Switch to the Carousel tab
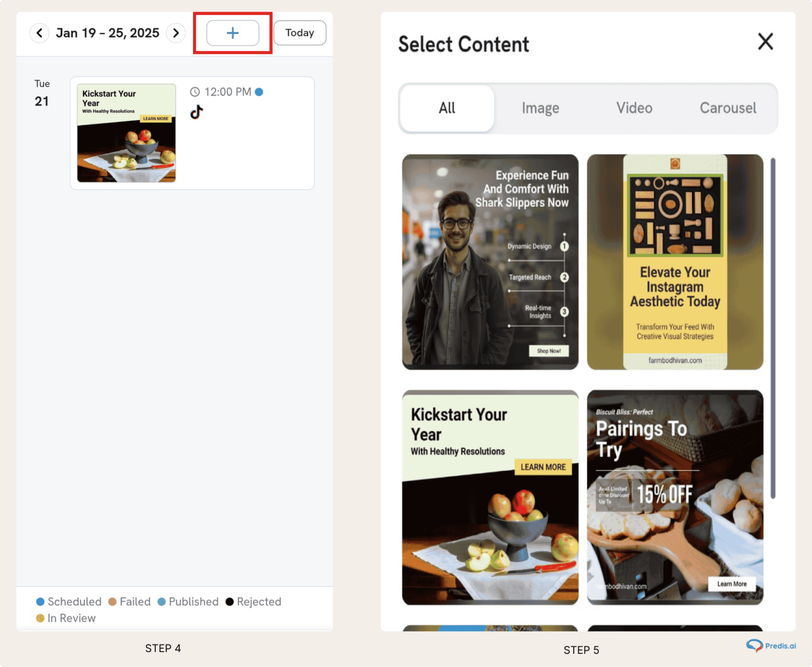The image size is (812, 667). pos(728,108)
